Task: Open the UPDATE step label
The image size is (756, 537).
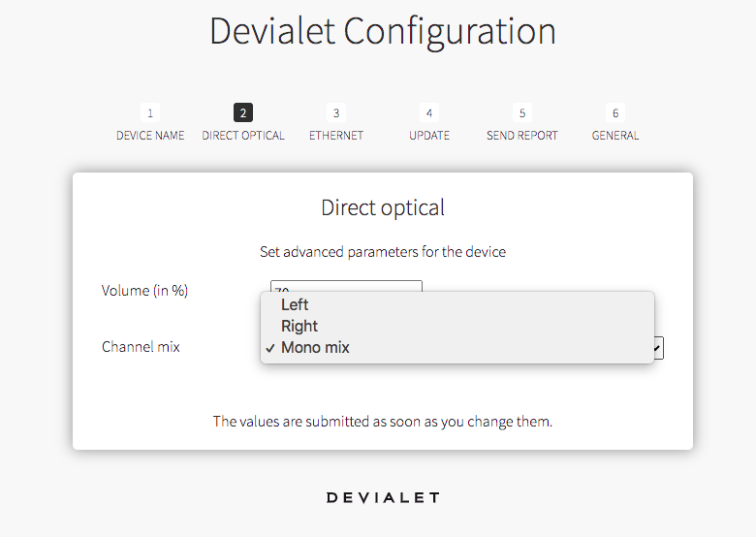Action: tap(429, 136)
